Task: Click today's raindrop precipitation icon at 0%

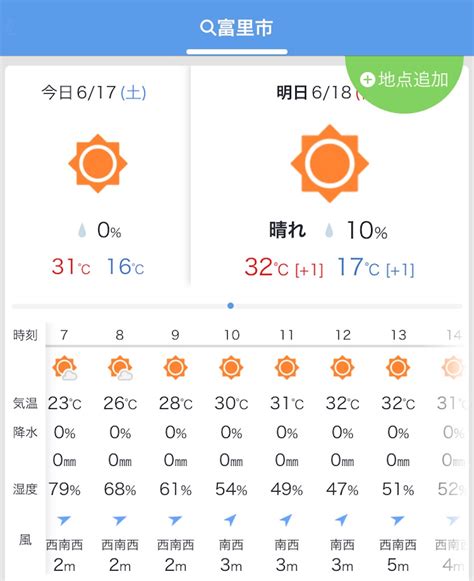Action: coord(82,230)
